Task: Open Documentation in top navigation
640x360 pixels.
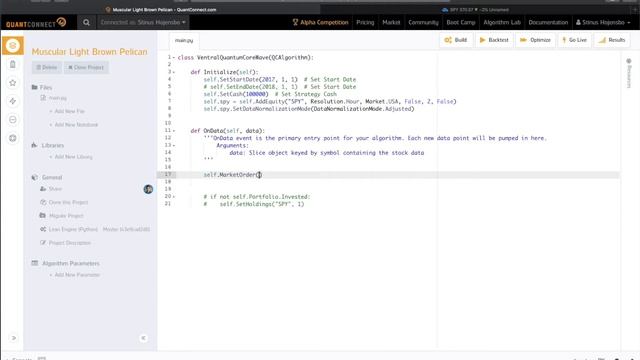Action: (x=548, y=22)
